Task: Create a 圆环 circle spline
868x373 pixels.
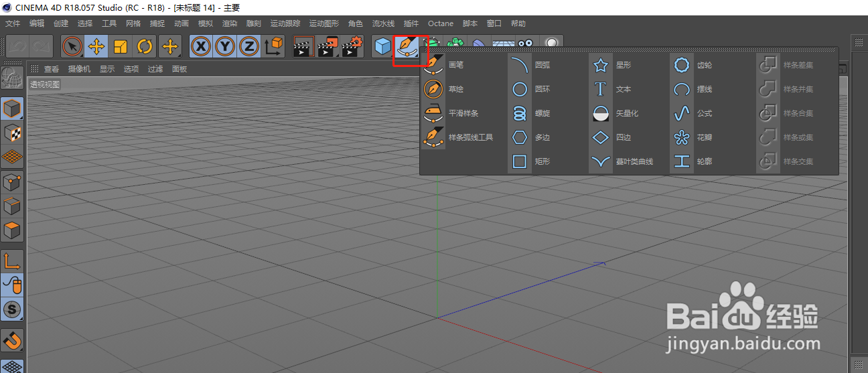Action: point(531,89)
